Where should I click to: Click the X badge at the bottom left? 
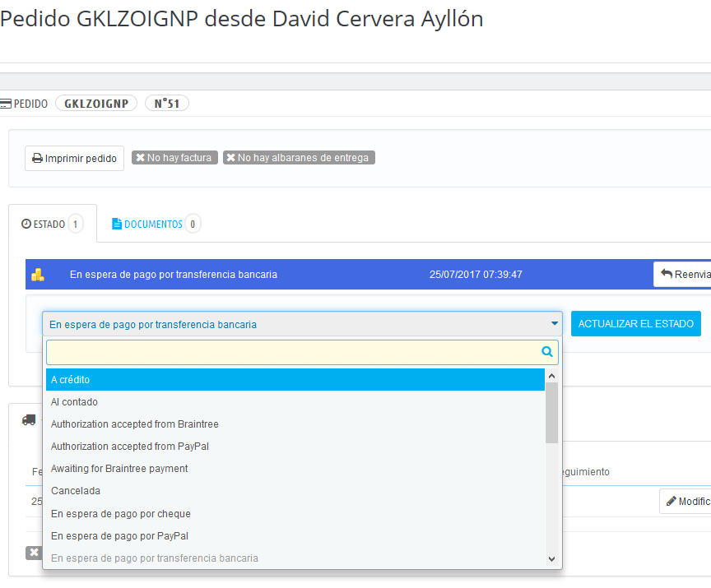click(x=34, y=553)
